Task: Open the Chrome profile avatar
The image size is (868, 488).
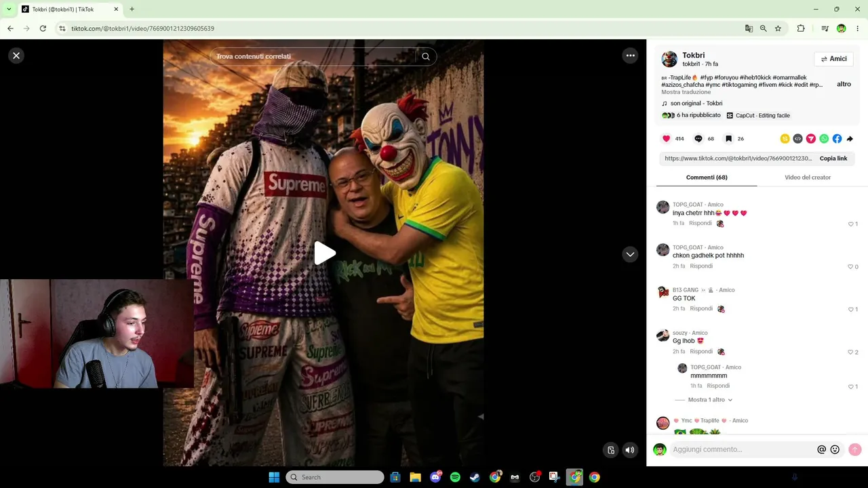Action: 841,28
